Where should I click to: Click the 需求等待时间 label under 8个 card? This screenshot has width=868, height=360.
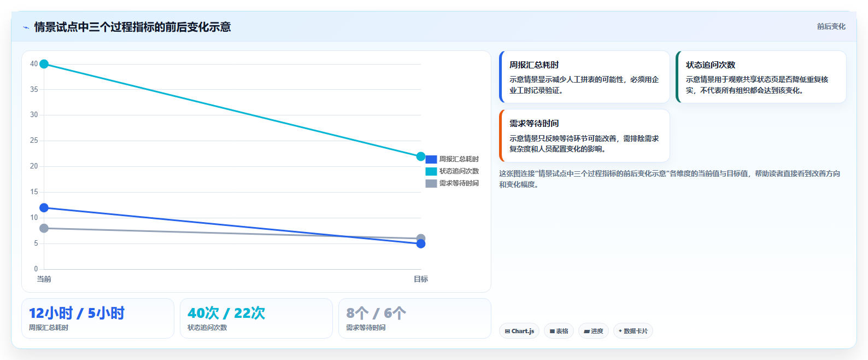(x=366, y=328)
